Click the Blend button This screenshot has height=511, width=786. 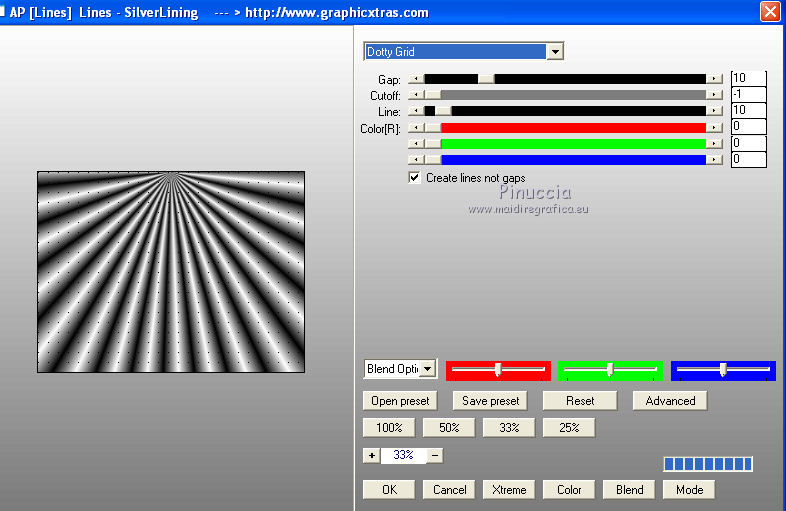[x=629, y=489]
